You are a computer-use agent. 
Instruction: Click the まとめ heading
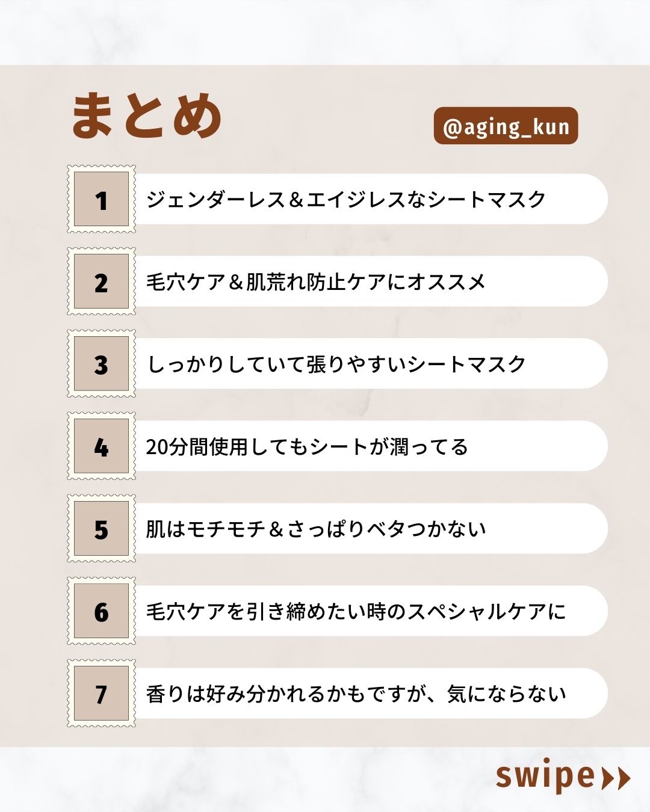tap(147, 116)
